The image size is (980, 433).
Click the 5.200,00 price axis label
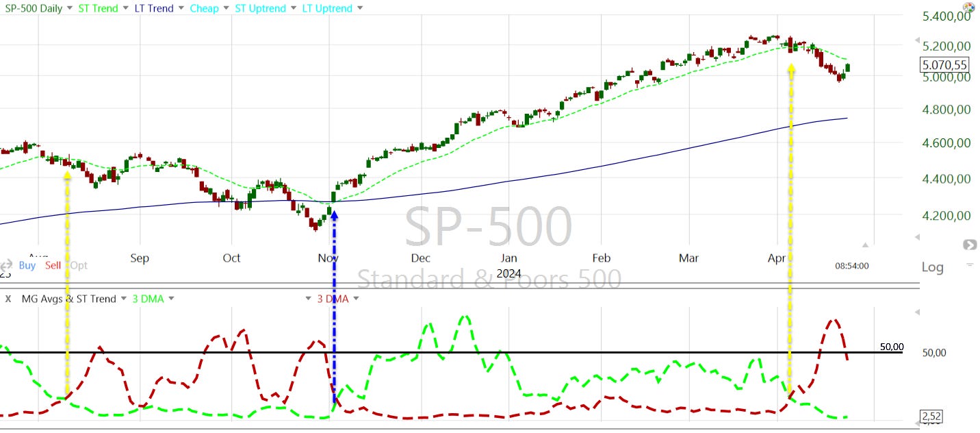click(946, 46)
